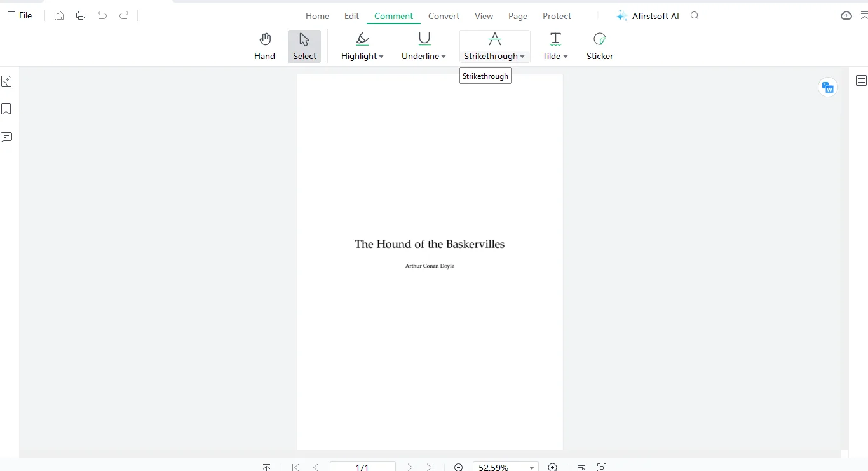
Task: Switch to the Edit tab
Action: pyautogui.click(x=351, y=16)
